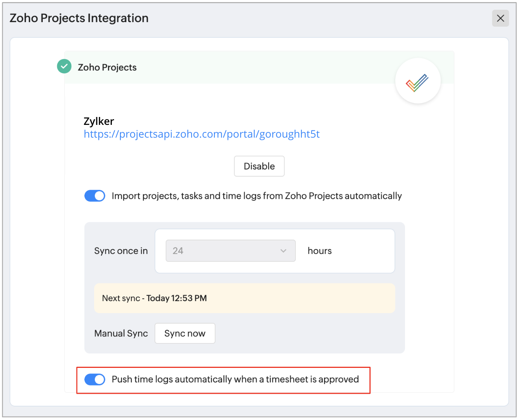
Task: Click the Next sync Today 12:53 PM notice
Action: 244,298
